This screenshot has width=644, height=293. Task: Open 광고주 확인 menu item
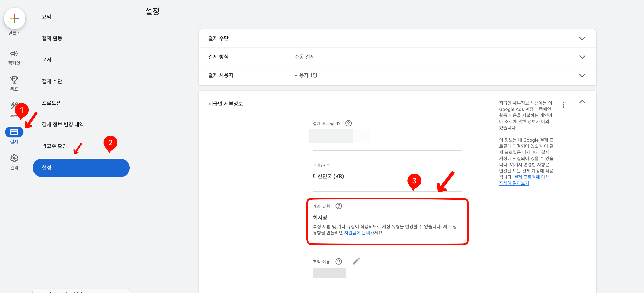(54, 146)
